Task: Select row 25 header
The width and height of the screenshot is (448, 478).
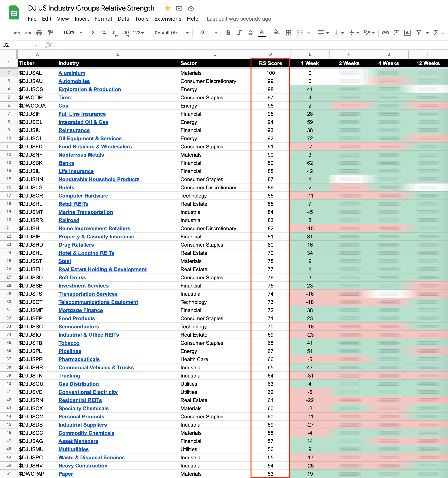Action: click(x=9, y=261)
